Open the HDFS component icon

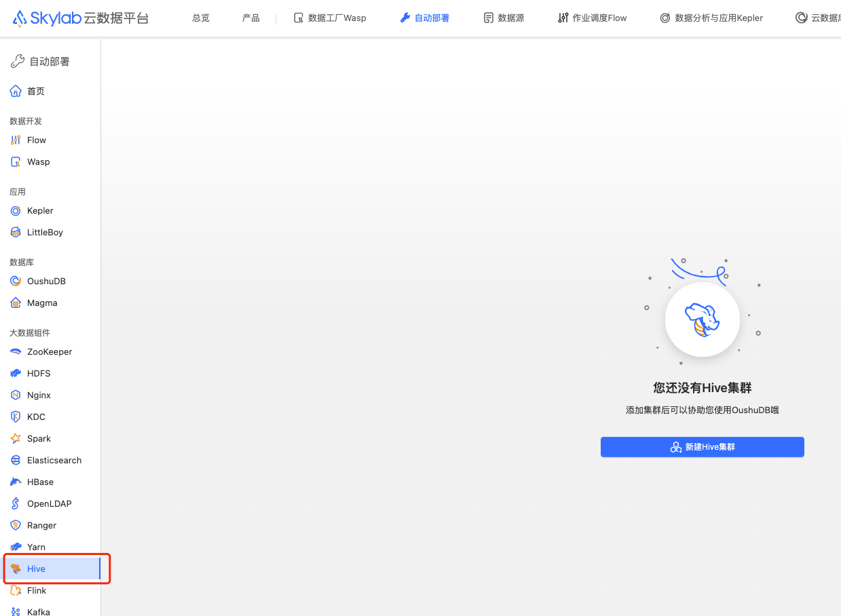click(x=16, y=373)
